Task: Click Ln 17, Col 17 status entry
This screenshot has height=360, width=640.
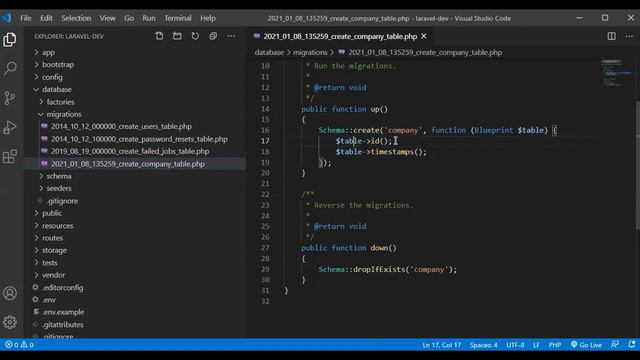Action: tap(442, 345)
